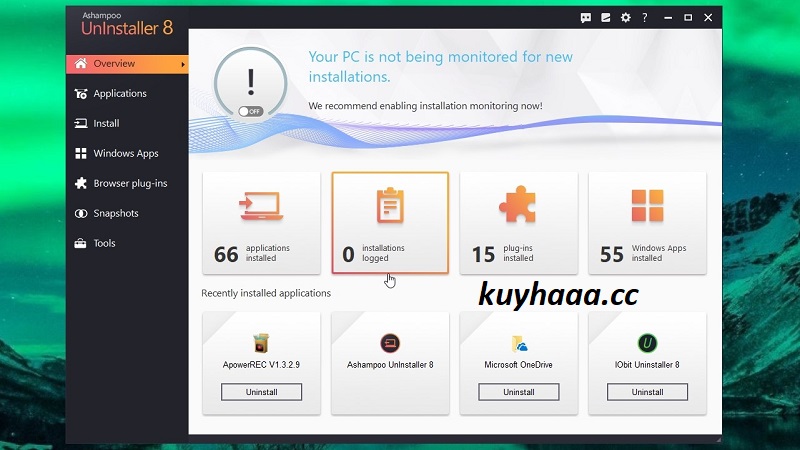
Task: Click the Windows Apps grid icon in sidebar
Action: 81,154
